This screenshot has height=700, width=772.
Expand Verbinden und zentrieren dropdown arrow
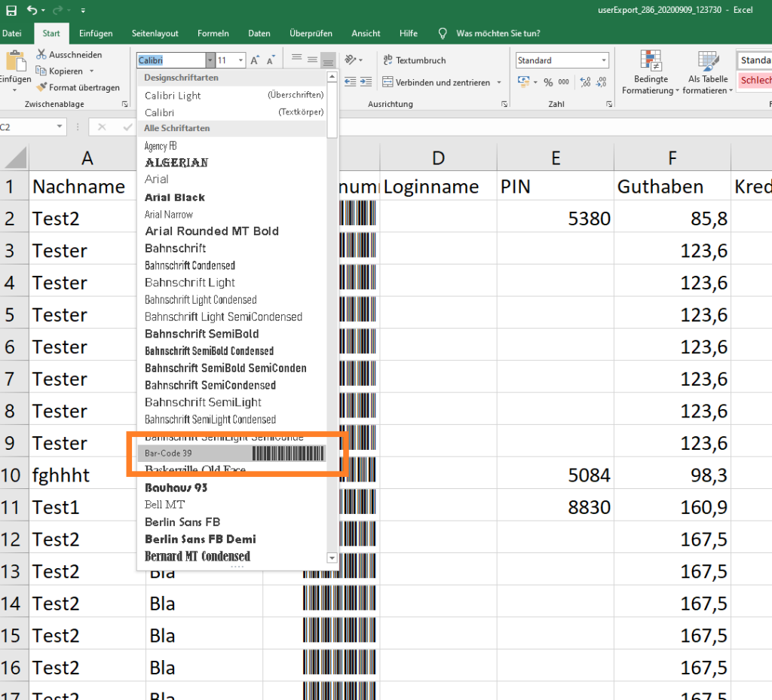tap(499, 82)
